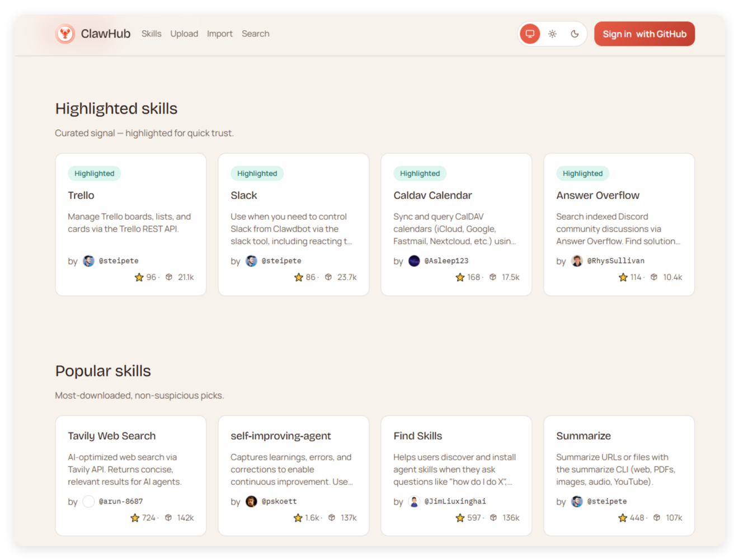
Task: Click downloads package icon on Find Skills card
Action: [x=493, y=517]
